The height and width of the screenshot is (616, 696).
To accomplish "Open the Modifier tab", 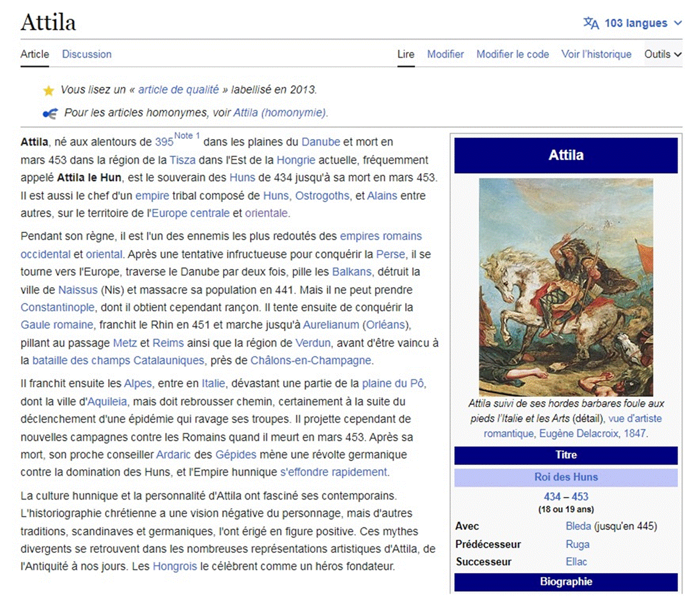I will (x=445, y=54).
